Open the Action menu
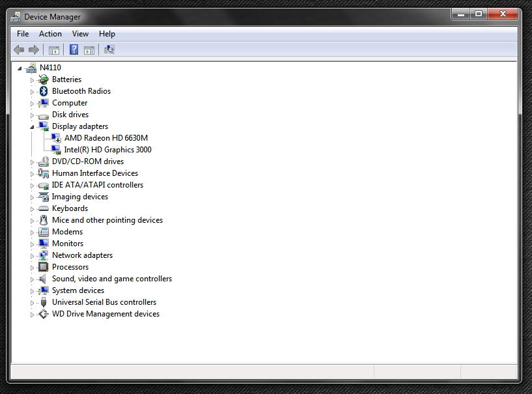This screenshot has height=394, width=532. click(x=50, y=34)
